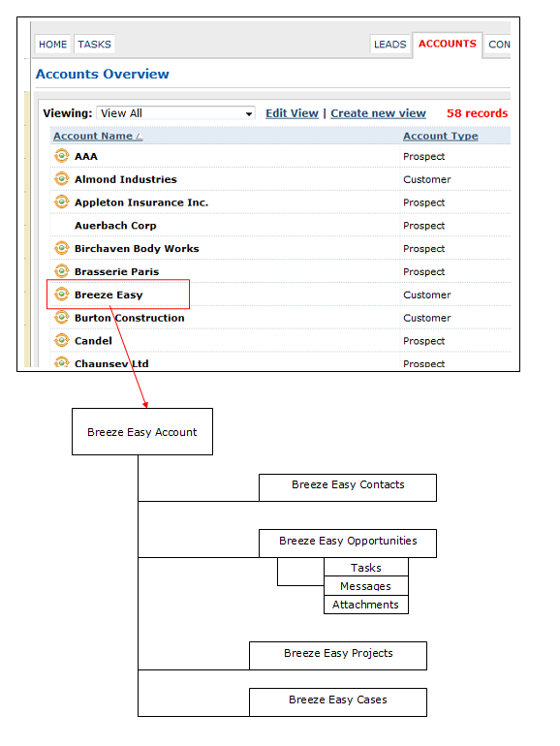Open the Viewing 'View All' dropdown
Viewport: 560px width, 746px height.
(x=175, y=113)
